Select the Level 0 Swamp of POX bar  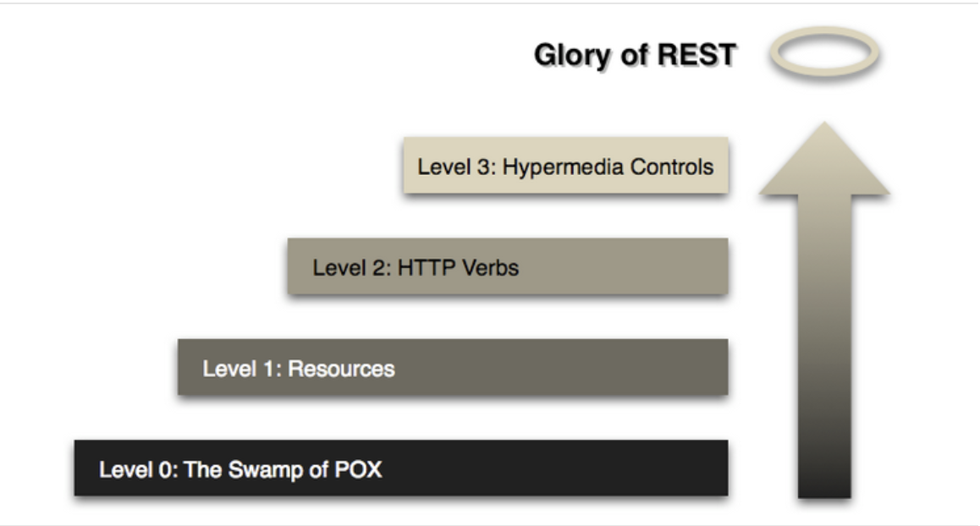(x=400, y=468)
